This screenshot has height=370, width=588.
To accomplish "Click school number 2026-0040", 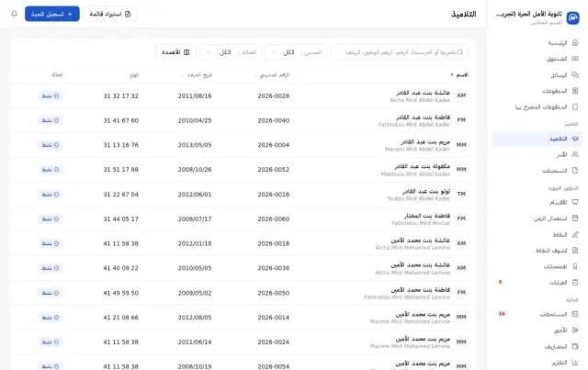I will point(274,120).
